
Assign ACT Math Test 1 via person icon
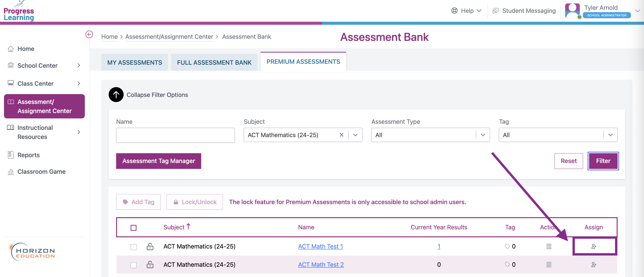pos(594,247)
